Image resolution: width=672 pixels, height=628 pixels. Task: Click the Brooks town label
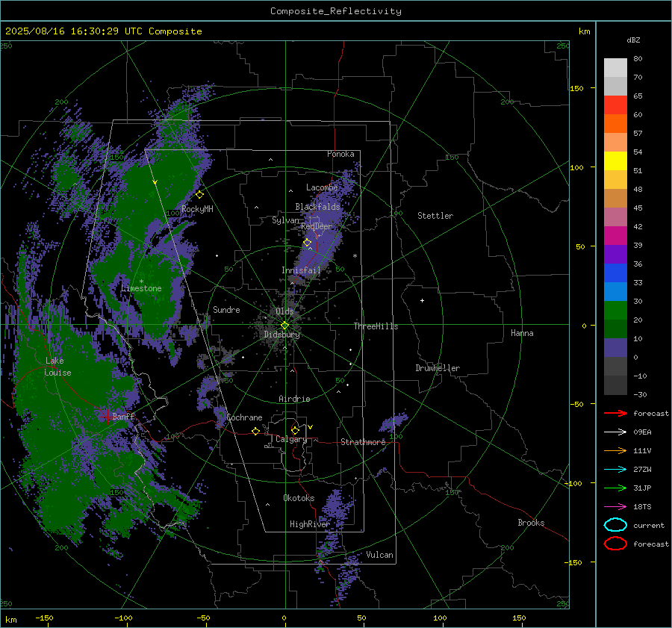tap(531, 523)
